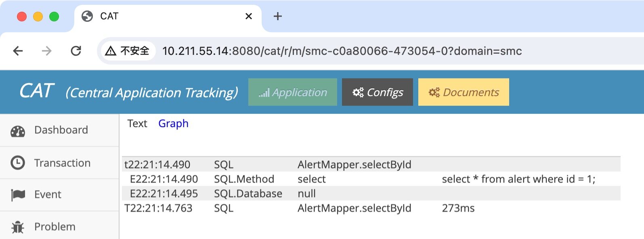Click timestamp T22:21:14.763
This screenshot has height=239, width=644.
click(x=158, y=208)
